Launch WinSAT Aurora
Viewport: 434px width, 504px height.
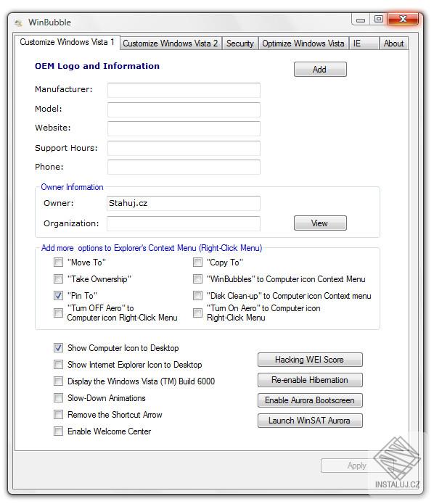(x=310, y=421)
